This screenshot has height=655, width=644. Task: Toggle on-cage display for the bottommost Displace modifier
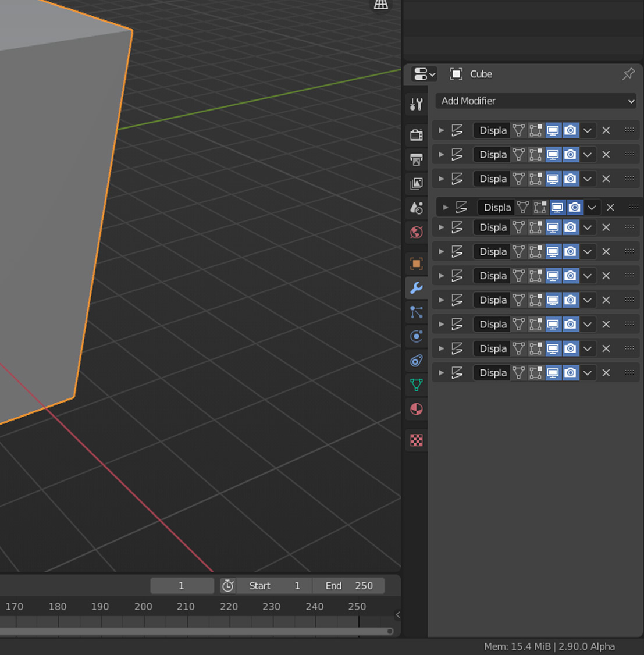(x=518, y=373)
